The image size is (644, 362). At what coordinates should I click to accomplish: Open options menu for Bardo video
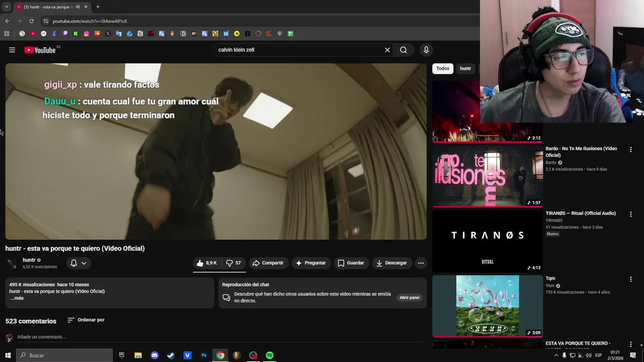click(x=630, y=149)
